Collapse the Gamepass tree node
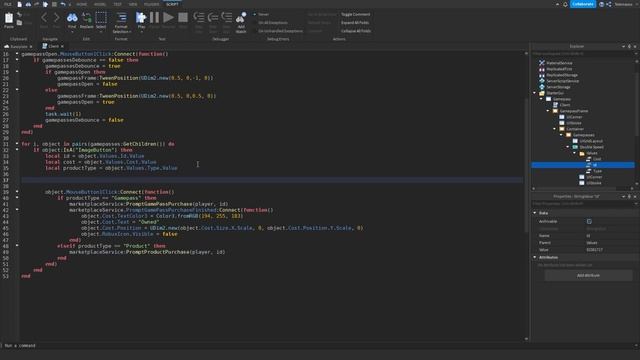Viewport: 640px width, 360px height. [542, 99]
